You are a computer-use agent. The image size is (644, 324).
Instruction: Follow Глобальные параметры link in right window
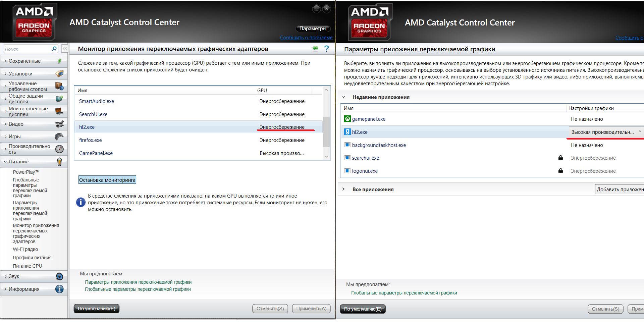(404, 293)
